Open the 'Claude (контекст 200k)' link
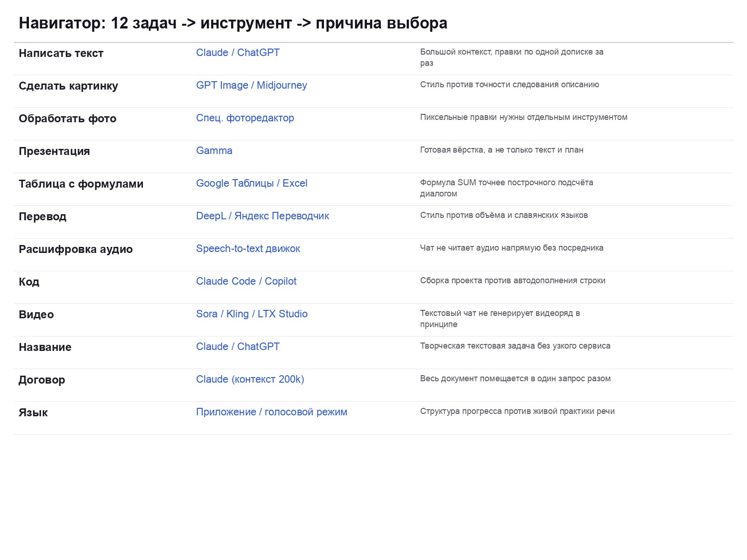Image resolution: width=747 pixels, height=560 pixels. pos(250,379)
